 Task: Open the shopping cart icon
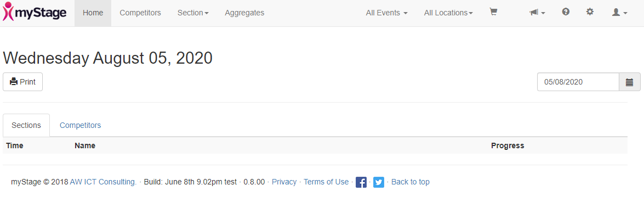click(493, 12)
